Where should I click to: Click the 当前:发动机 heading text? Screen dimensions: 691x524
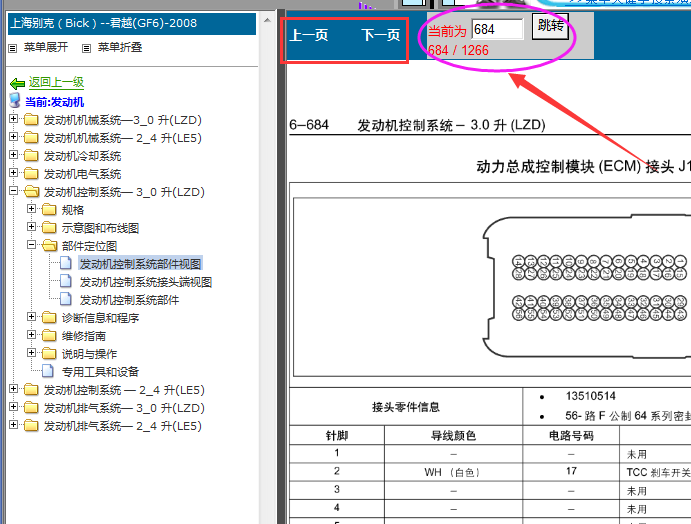coord(55,102)
